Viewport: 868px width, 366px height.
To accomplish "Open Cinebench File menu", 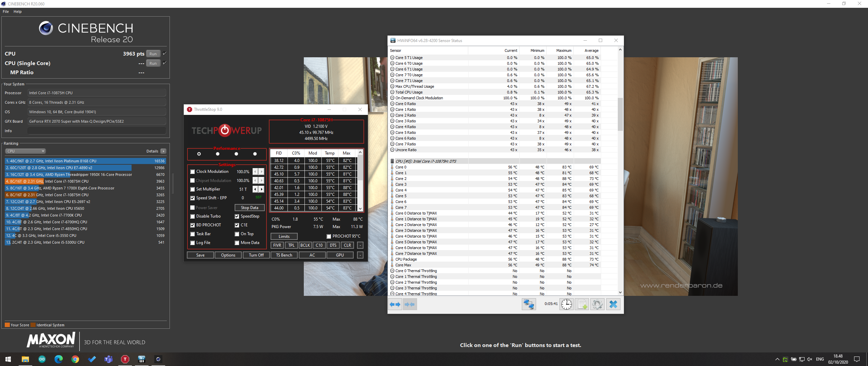I will point(6,12).
